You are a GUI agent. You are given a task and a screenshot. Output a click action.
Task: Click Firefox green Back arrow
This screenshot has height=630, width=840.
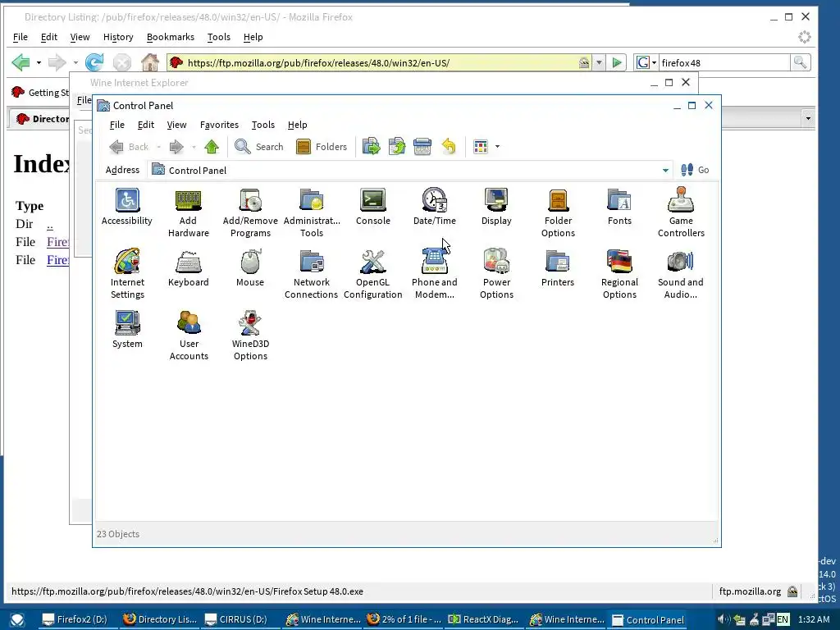(21, 62)
